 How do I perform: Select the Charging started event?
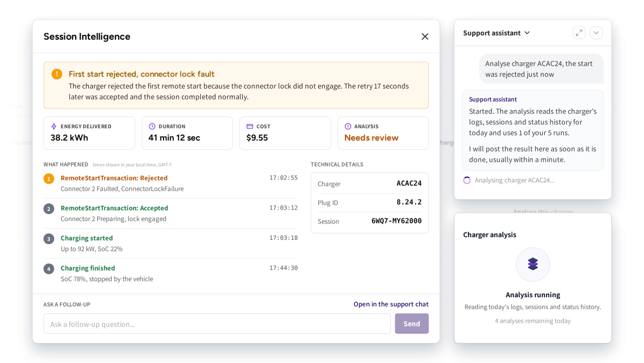(x=87, y=238)
